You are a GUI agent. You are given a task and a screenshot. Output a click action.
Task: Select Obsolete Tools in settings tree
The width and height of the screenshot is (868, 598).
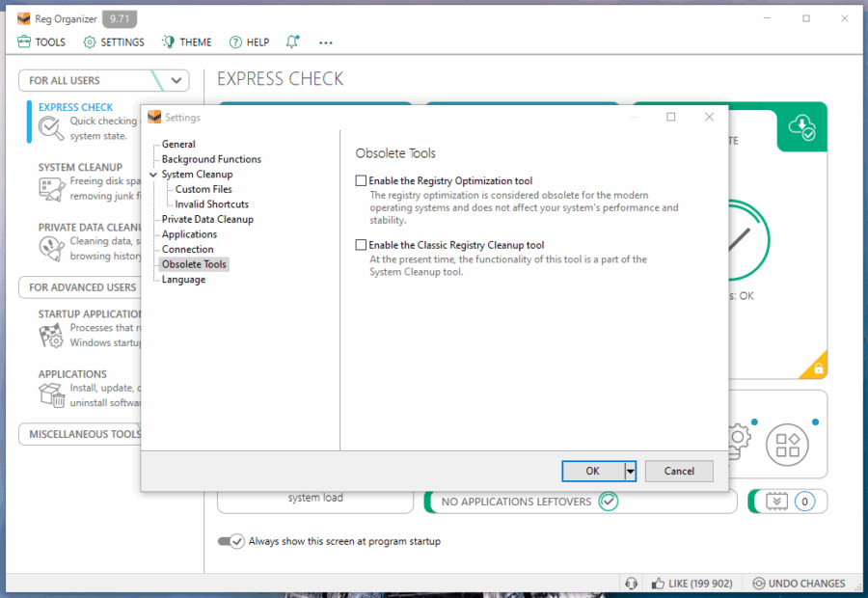pos(194,264)
